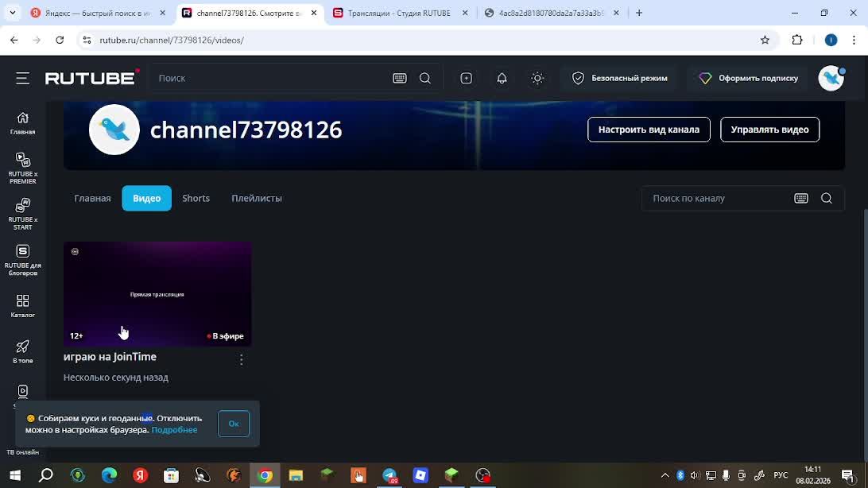
Task: Go back in browser
Action: click(14, 40)
